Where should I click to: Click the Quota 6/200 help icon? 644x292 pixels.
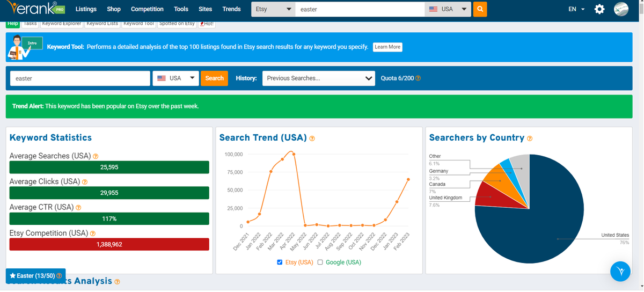point(418,78)
